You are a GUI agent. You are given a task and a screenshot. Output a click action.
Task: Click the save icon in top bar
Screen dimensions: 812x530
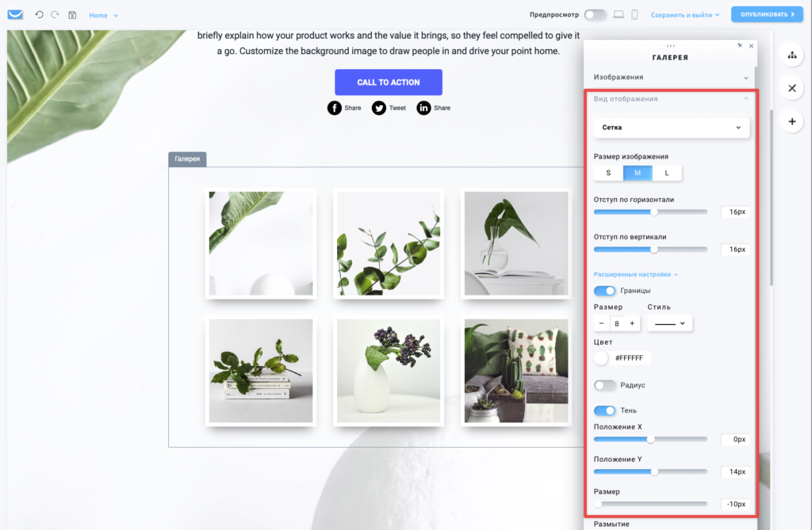click(72, 15)
